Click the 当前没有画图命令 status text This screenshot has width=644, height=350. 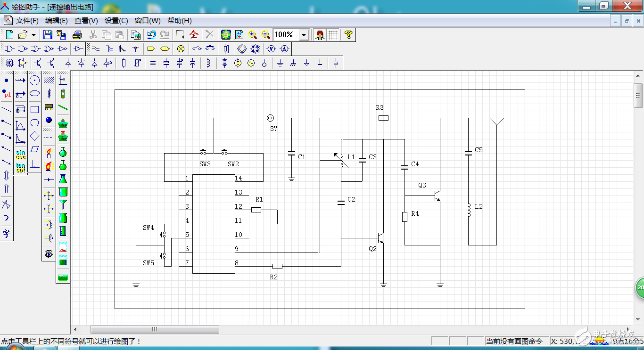click(514, 341)
